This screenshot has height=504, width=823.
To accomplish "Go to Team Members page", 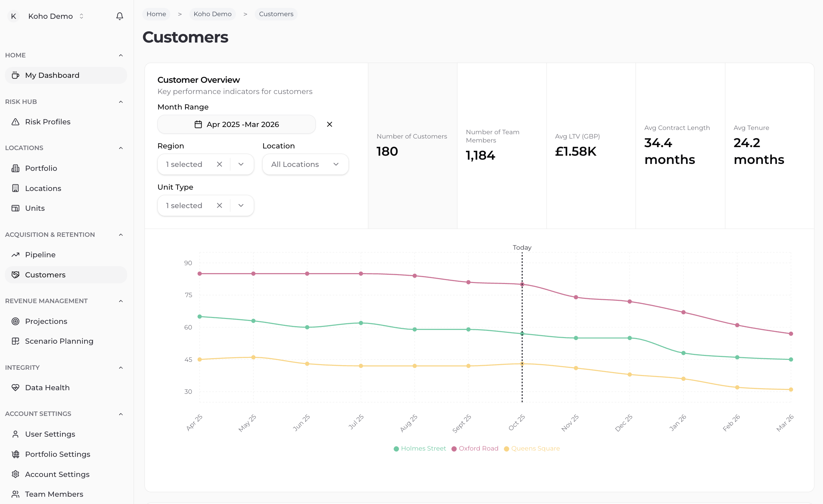I will pyautogui.click(x=54, y=494).
